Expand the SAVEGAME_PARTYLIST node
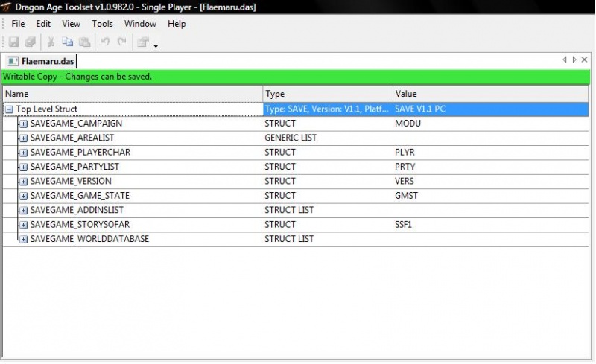The height and width of the screenshot is (364, 596). pyautogui.click(x=23, y=167)
